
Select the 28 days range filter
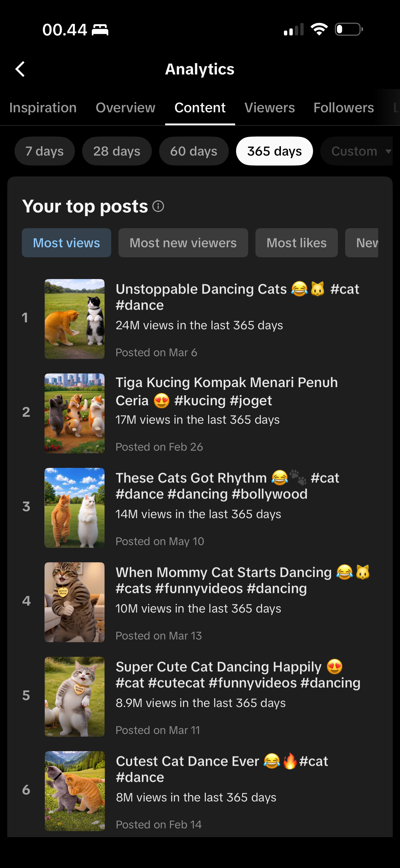point(117,151)
